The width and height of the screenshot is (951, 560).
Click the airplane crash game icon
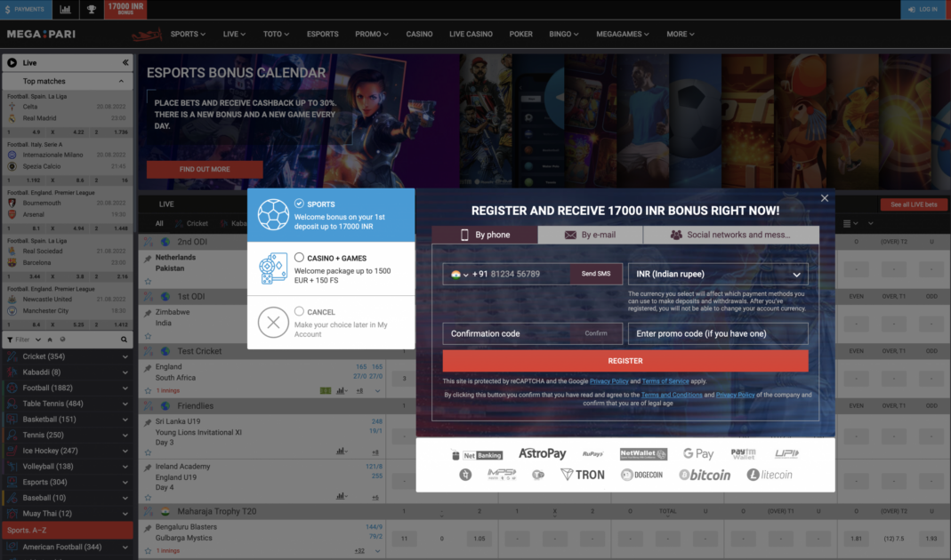[147, 35]
